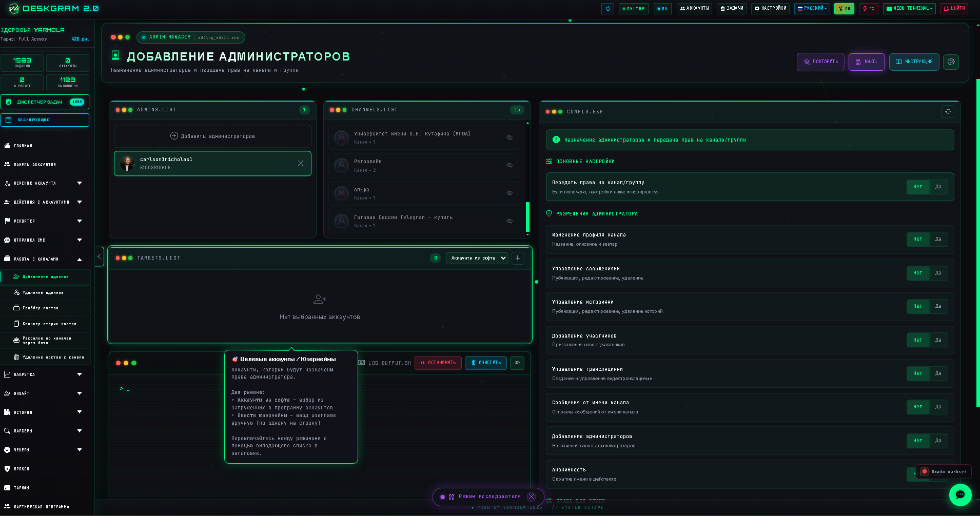Remove admin carlson1nicholas1 with the X
The height and width of the screenshot is (516, 980).
[x=301, y=164]
